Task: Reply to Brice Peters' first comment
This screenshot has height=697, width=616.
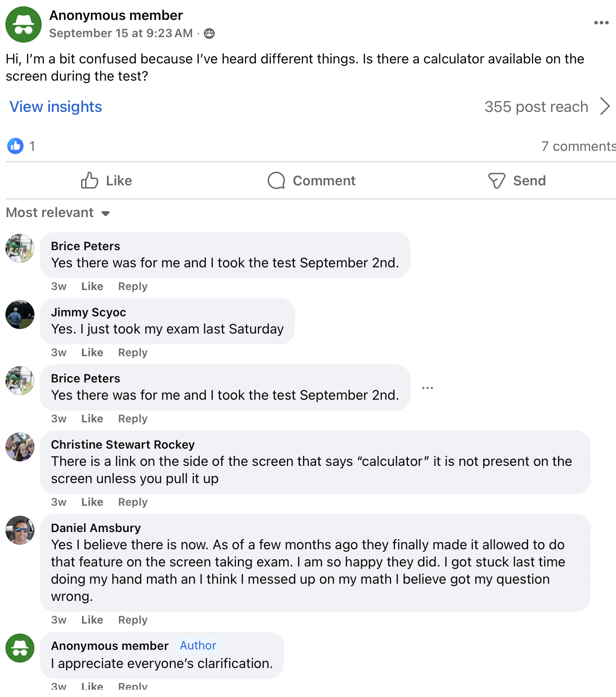Action: (x=133, y=286)
